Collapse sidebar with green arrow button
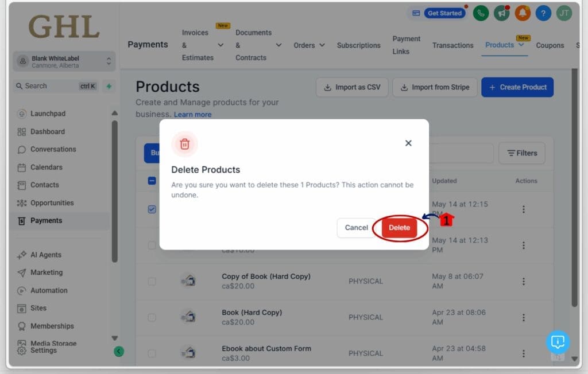This screenshot has height=374, width=588. click(119, 351)
